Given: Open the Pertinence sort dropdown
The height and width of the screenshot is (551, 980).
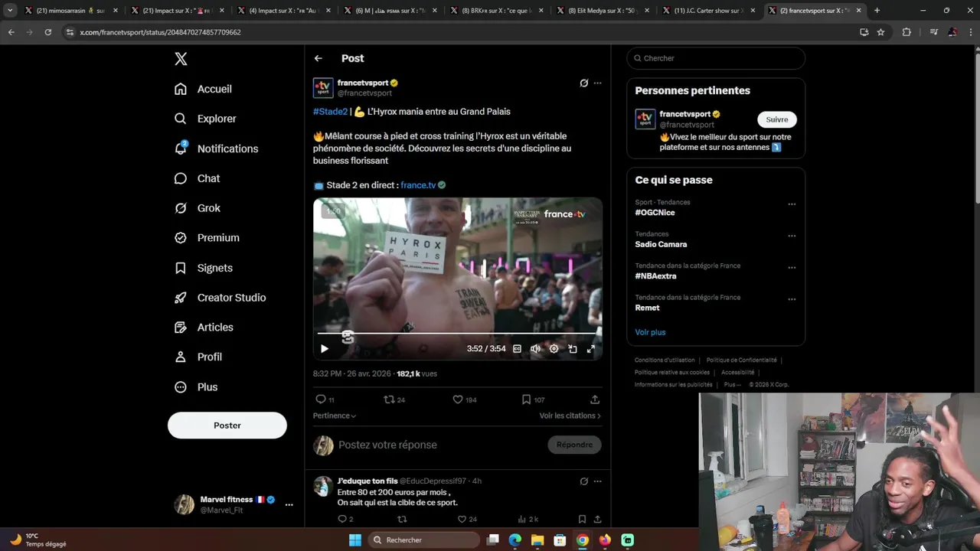Looking at the screenshot, I should pyautogui.click(x=335, y=416).
